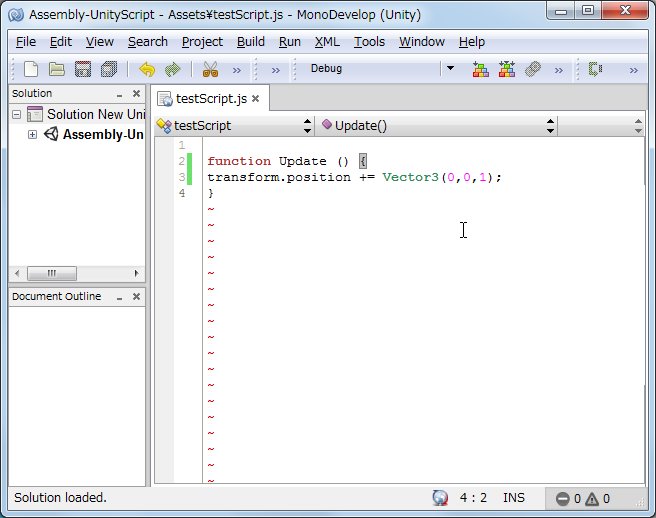This screenshot has height=518, width=656.
Task: Undo using the yellow arrow icon
Action: [x=147, y=69]
